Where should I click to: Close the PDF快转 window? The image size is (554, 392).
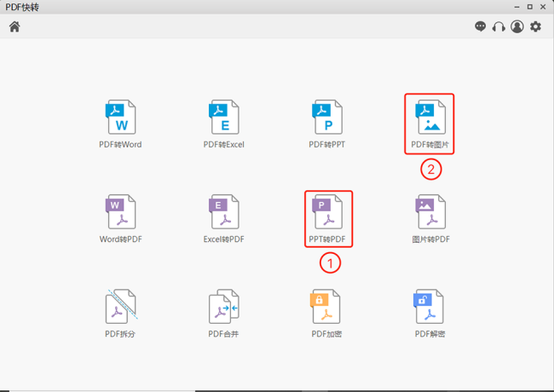[543, 7]
